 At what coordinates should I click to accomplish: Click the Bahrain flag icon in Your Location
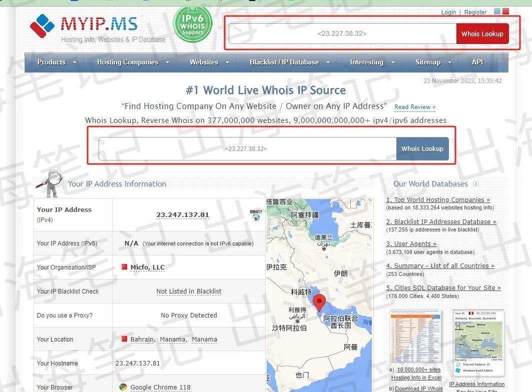[124, 339]
